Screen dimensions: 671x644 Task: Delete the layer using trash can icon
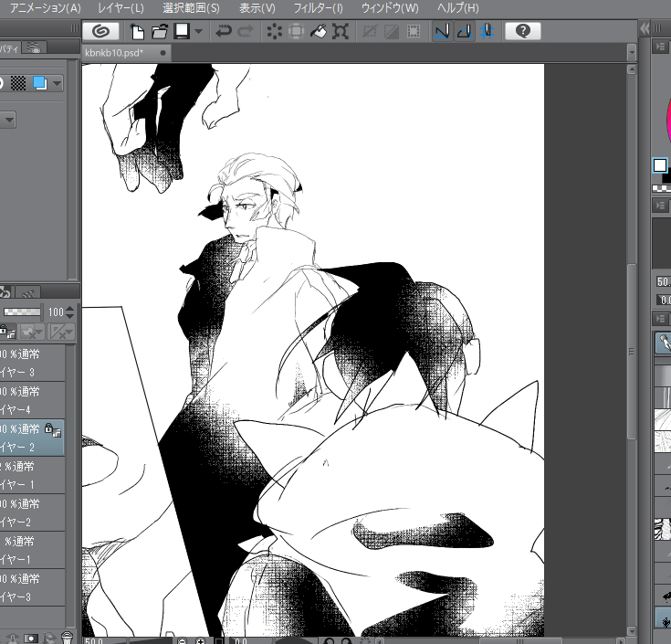67,638
